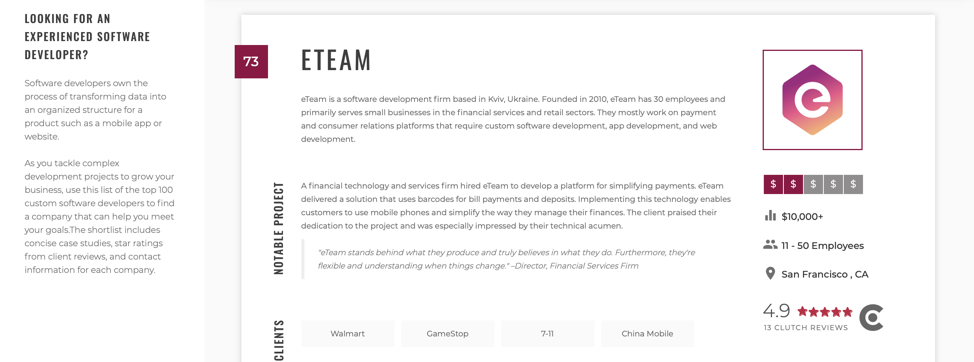This screenshot has height=362, width=974.
Task: Select the 7-11 client tag
Action: [548, 333]
